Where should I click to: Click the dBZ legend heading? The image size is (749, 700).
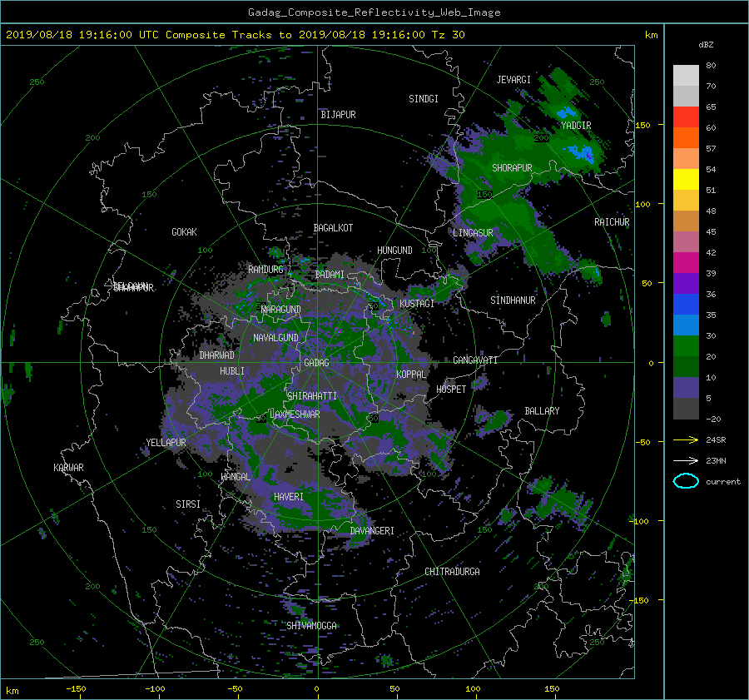[706, 45]
